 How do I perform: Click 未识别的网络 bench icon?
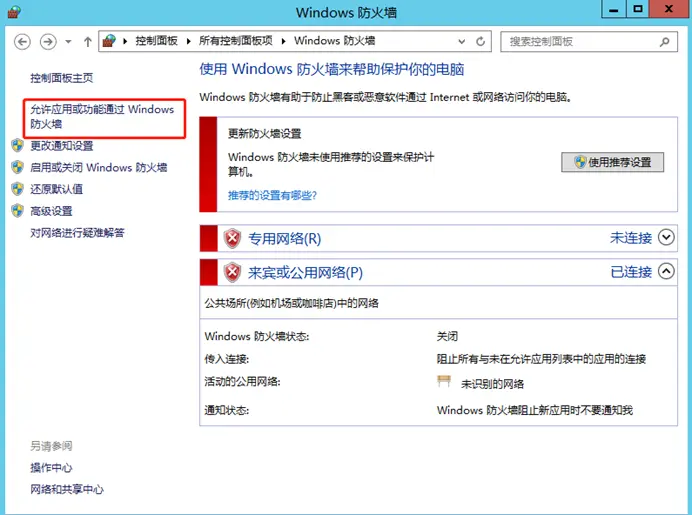pos(444,381)
